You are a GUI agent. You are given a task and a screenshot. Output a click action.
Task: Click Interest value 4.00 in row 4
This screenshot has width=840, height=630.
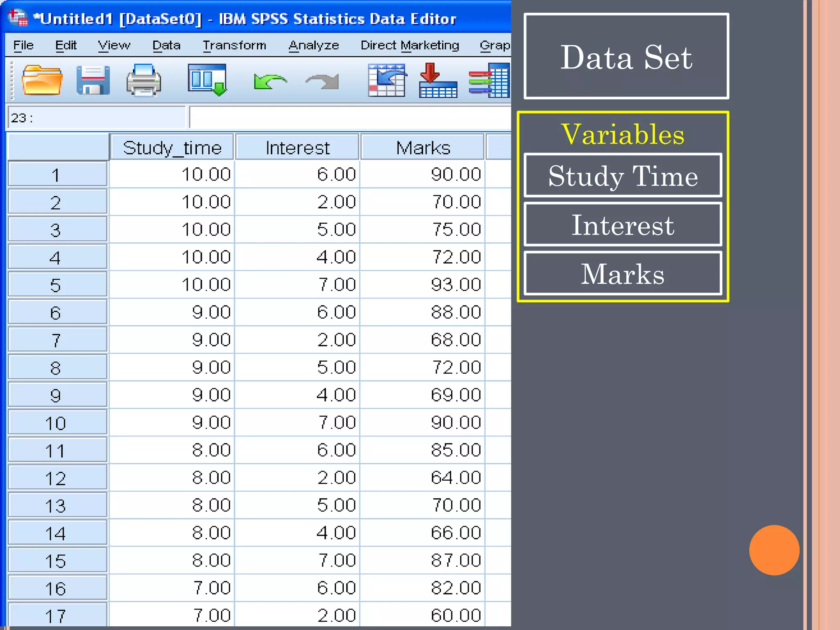coord(297,257)
